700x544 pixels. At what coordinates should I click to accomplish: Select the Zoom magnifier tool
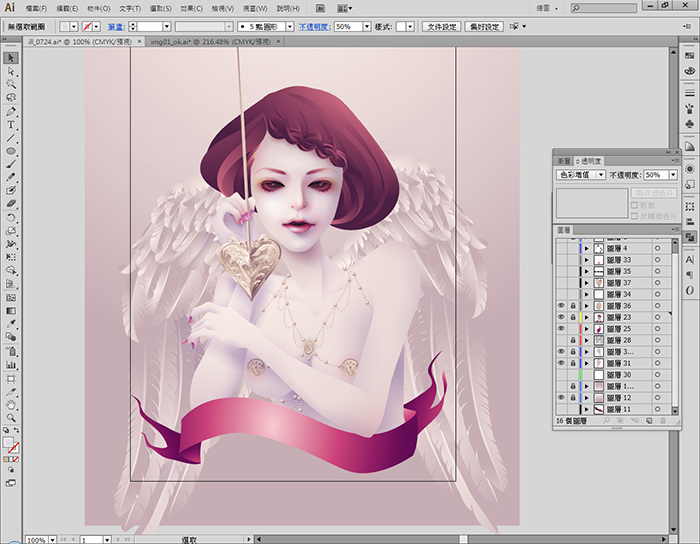[11, 417]
